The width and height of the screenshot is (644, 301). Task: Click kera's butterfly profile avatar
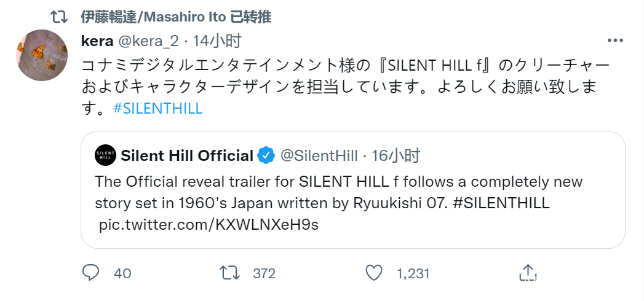tap(41, 55)
